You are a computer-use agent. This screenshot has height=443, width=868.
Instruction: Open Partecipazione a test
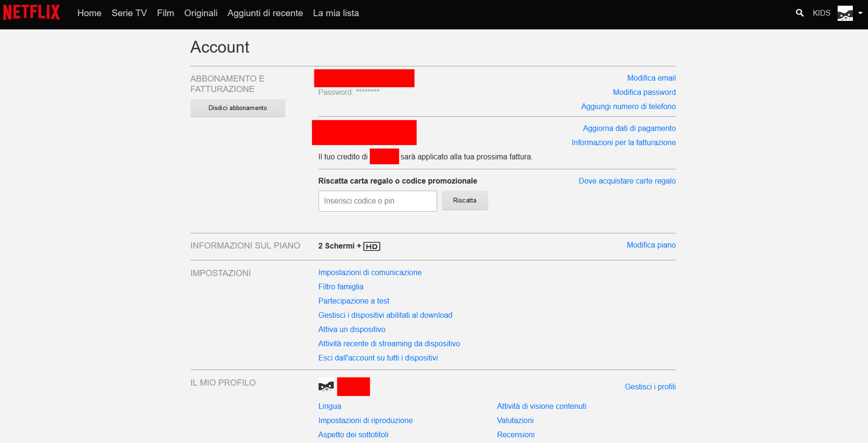pyautogui.click(x=354, y=301)
